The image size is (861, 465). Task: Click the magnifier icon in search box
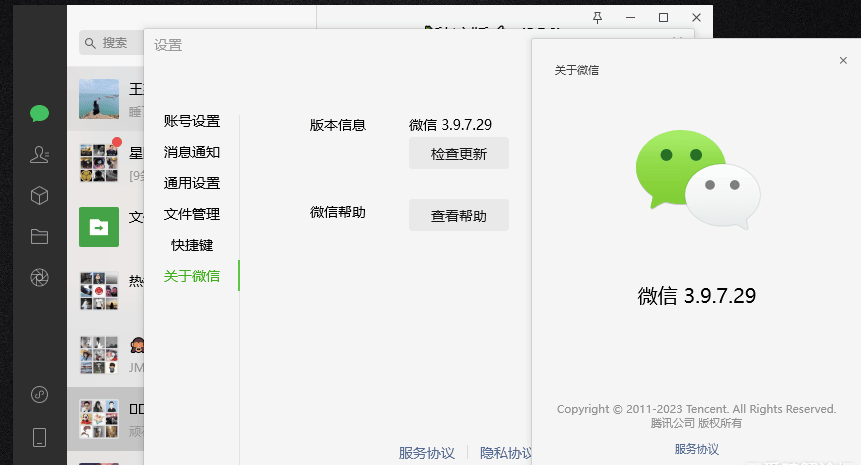(91, 43)
